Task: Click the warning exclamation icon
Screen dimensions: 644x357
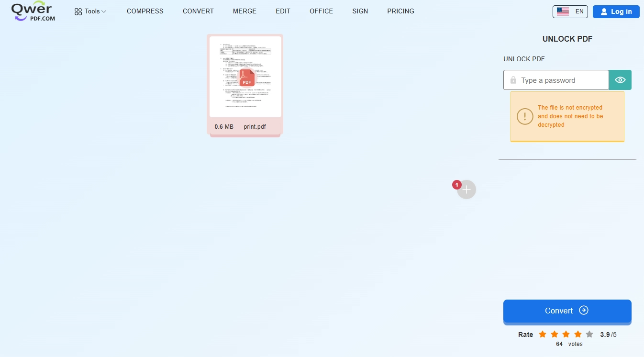Action: click(525, 116)
